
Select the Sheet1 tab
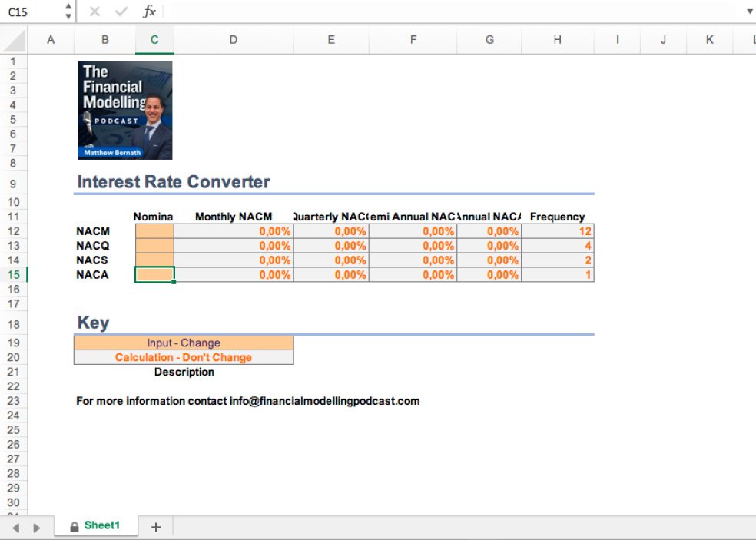tap(103, 525)
